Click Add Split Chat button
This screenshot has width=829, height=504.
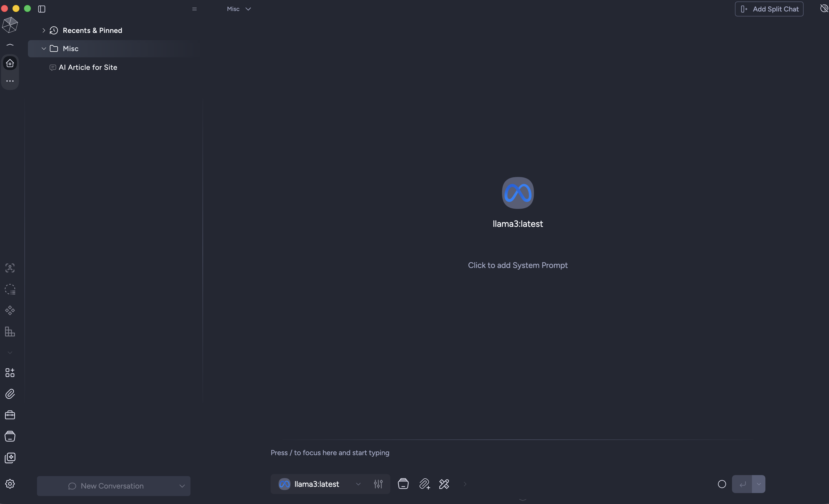coord(769,9)
